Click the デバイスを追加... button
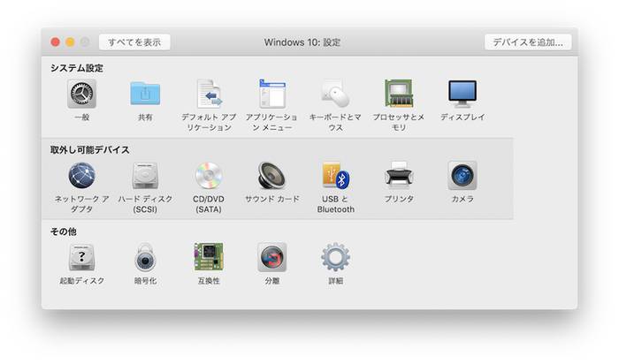This screenshot has width=619, height=364. click(528, 42)
